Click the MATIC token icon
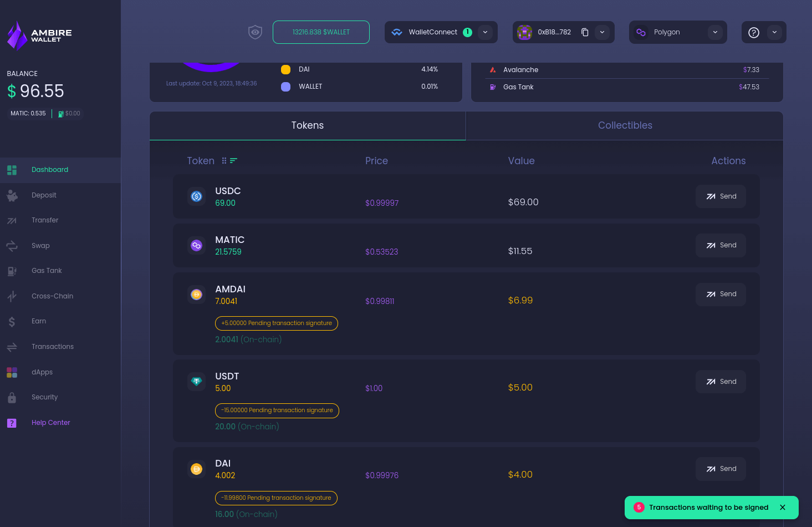Viewport: 812px width, 527px height. click(196, 245)
